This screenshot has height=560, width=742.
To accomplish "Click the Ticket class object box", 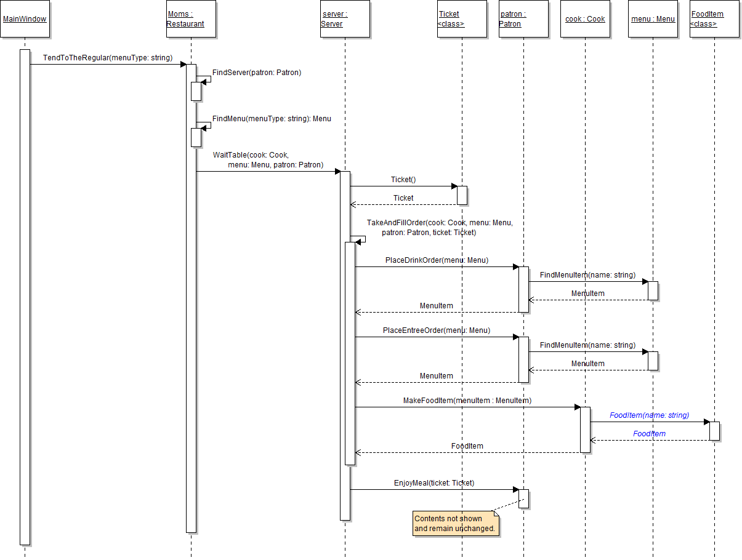I will (462, 19).
